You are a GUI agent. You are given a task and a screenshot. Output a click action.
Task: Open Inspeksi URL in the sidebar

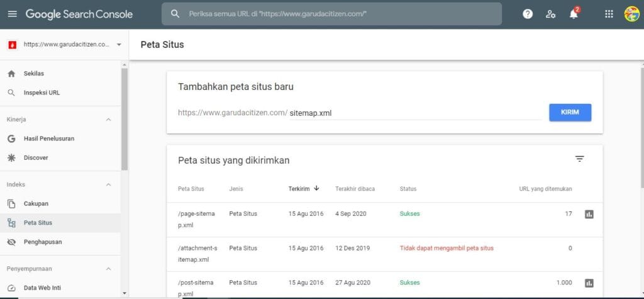(60, 93)
